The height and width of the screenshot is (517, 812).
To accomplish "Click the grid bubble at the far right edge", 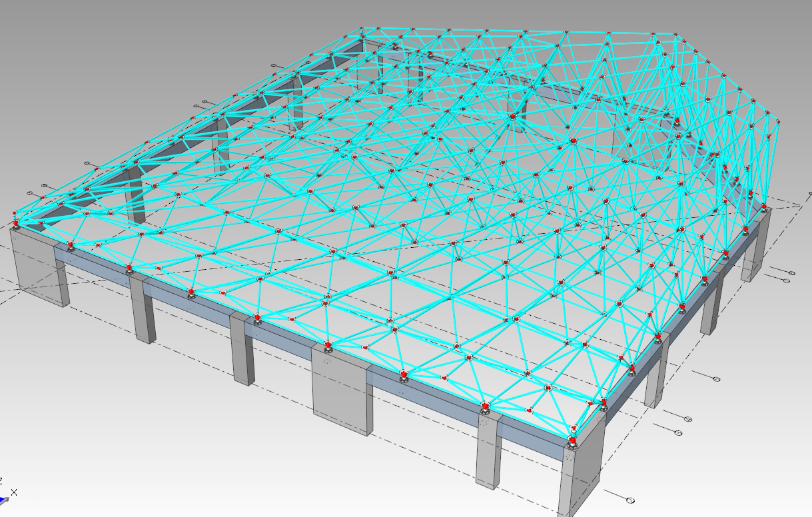I will (809, 194).
